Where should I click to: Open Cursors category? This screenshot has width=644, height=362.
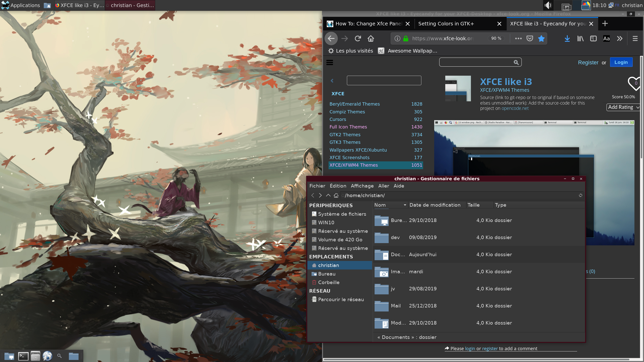[x=338, y=119]
